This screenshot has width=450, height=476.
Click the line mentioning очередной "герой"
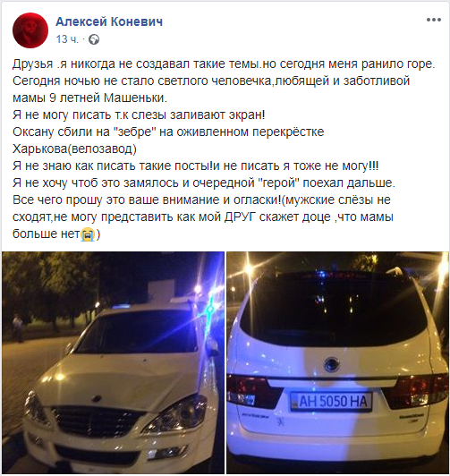pyautogui.click(x=204, y=183)
